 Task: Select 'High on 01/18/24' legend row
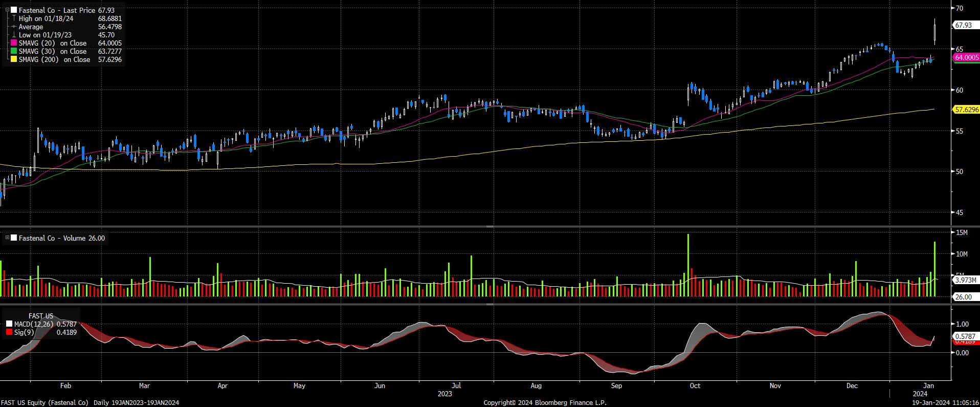pyautogui.click(x=46, y=18)
